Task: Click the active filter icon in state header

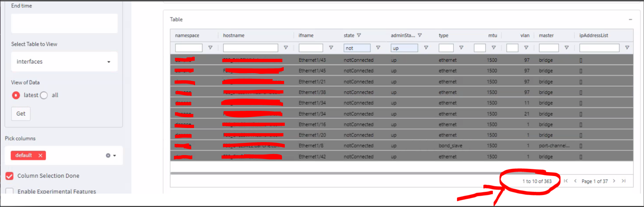Action: tap(359, 35)
